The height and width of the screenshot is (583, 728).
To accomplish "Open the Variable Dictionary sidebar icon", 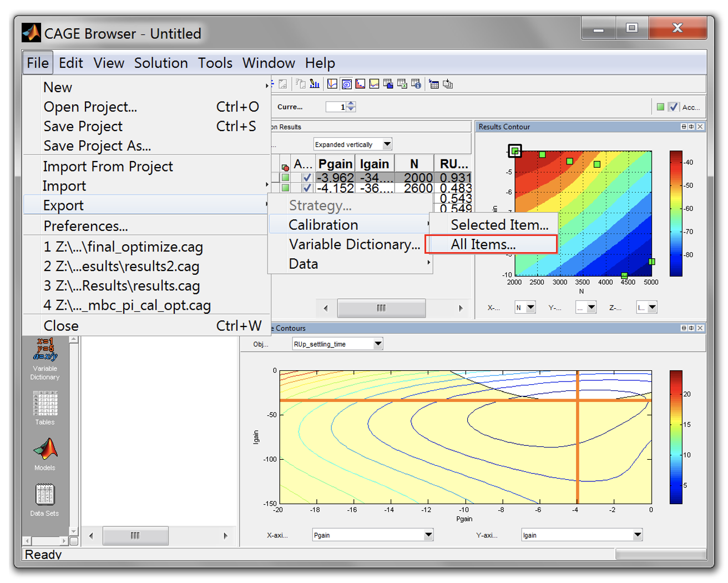I will click(x=45, y=359).
